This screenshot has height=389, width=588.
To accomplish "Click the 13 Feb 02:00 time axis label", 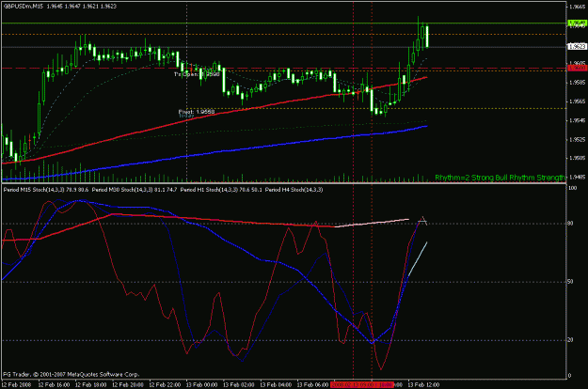I will pos(238,384).
